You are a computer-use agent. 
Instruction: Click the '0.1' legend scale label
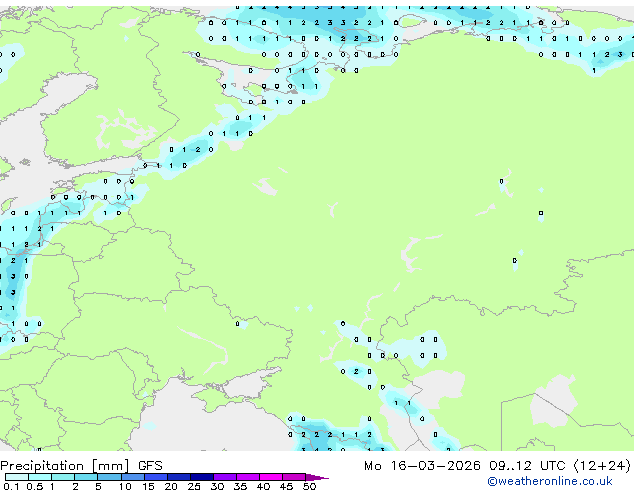[x=11, y=486]
